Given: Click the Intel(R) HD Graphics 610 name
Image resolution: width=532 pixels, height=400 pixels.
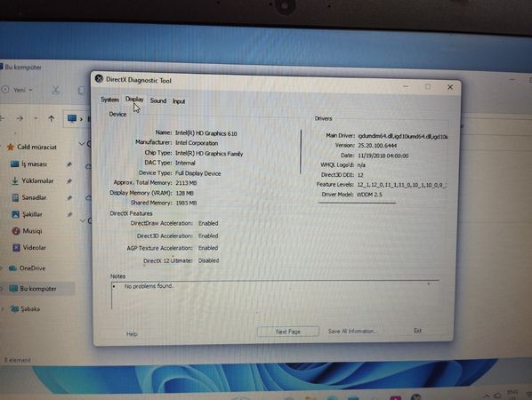Looking at the screenshot, I should click(x=206, y=133).
